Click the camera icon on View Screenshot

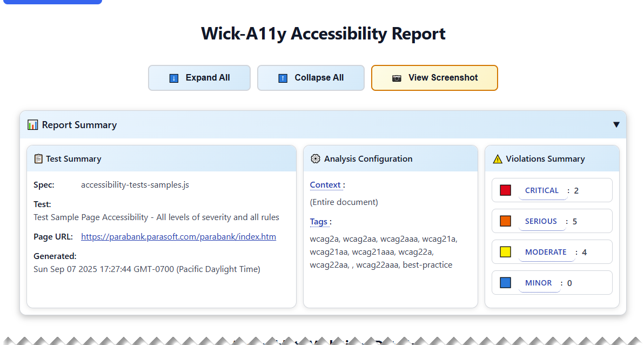pyautogui.click(x=397, y=78)
